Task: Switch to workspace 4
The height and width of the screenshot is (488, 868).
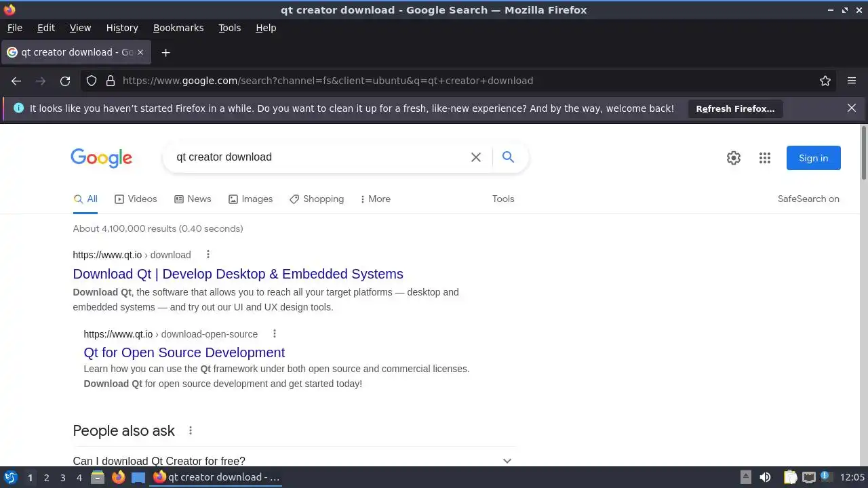Action: (x=79, y=477)
